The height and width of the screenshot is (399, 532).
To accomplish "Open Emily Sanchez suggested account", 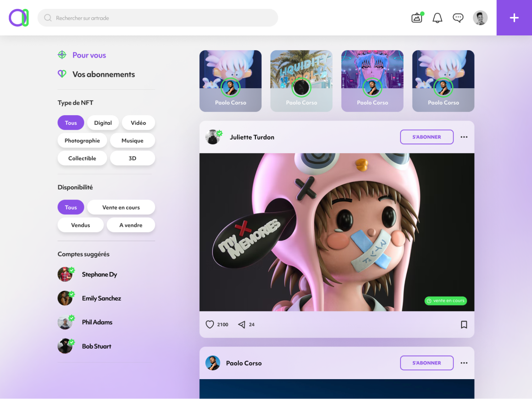I will click(x=101, y=298).
